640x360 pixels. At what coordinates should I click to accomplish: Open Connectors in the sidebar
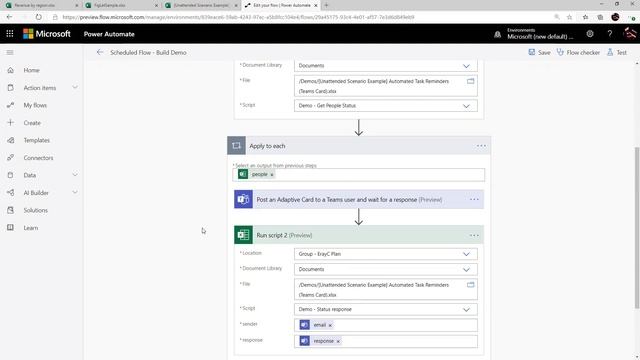[x=38, y=158]
